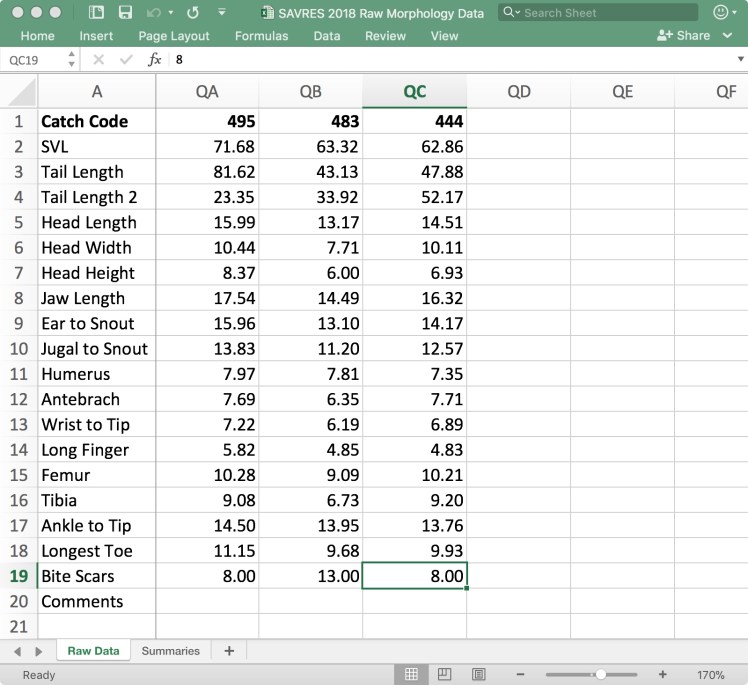Save the workbook with floppy disk icon

click(x=125, y=12)
